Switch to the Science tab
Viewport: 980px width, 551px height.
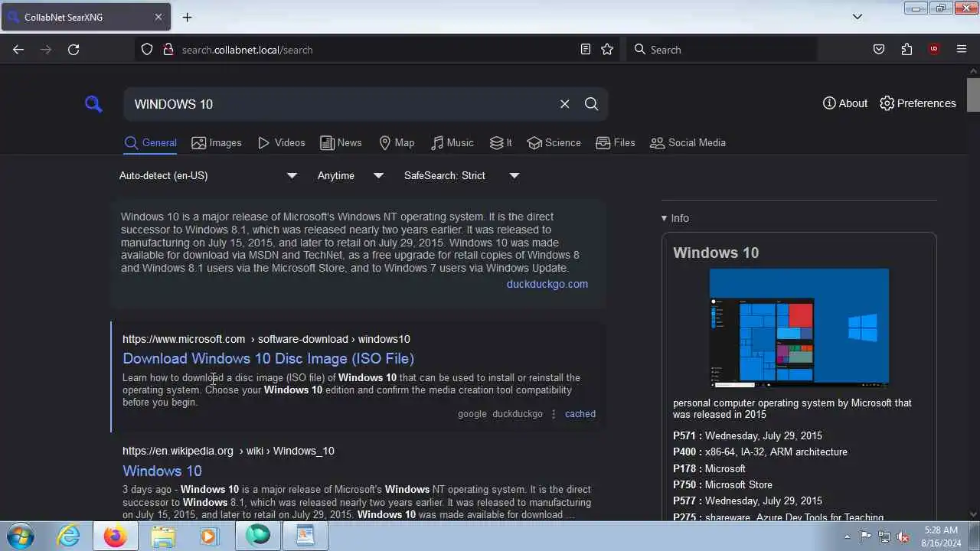tap(554, 142)
